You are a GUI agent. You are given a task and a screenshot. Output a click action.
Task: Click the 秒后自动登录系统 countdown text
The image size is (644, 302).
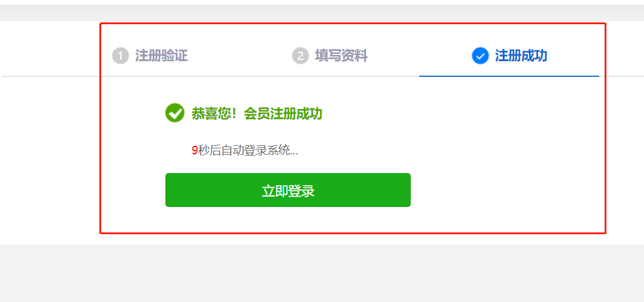click(x=244, y=151)
